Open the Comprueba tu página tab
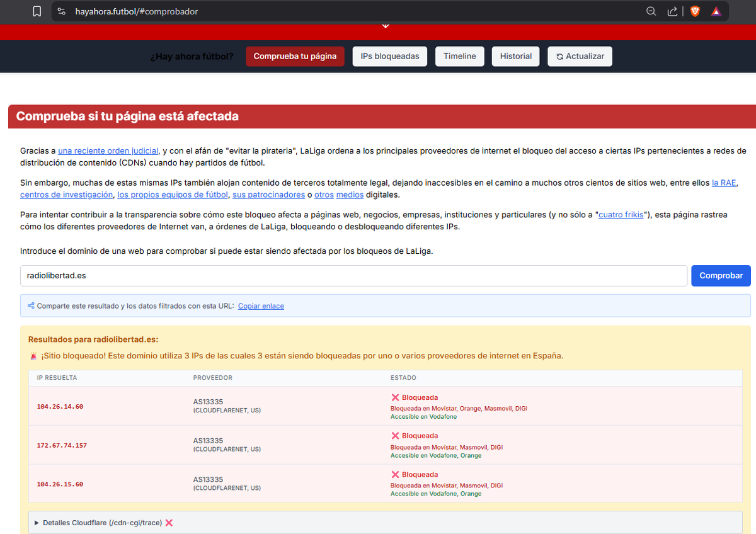 pyautogui.click(x=295, y=56)
